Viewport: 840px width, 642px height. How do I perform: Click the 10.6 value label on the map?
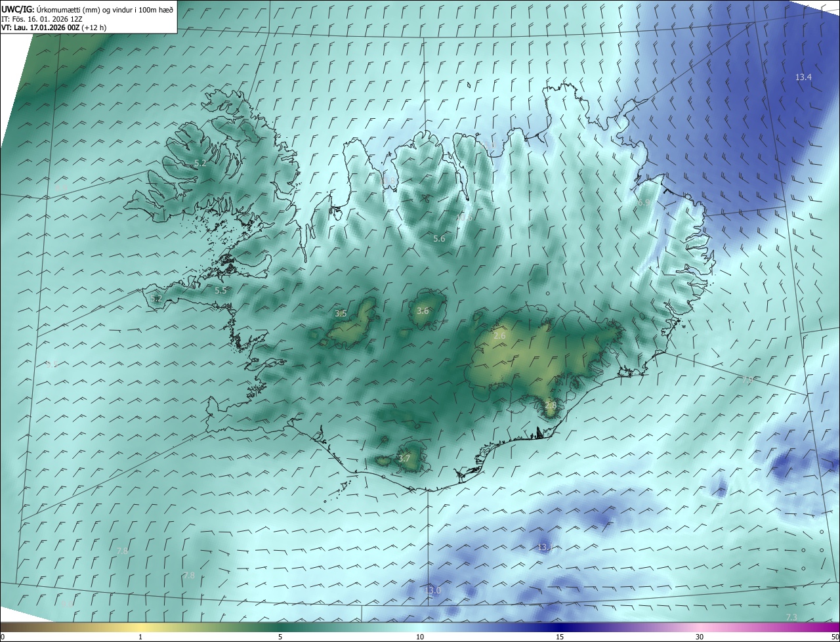[x=465, y=217]
